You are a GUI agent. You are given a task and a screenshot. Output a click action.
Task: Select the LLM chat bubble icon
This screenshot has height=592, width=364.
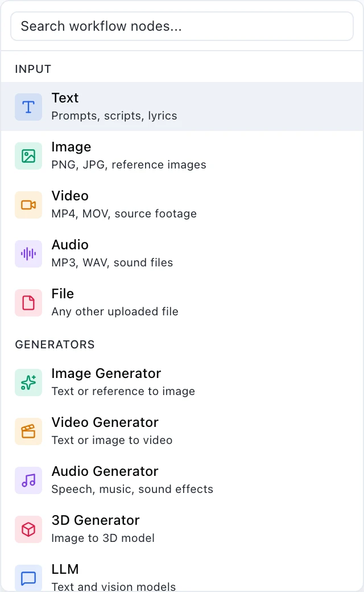coord(28,578)
